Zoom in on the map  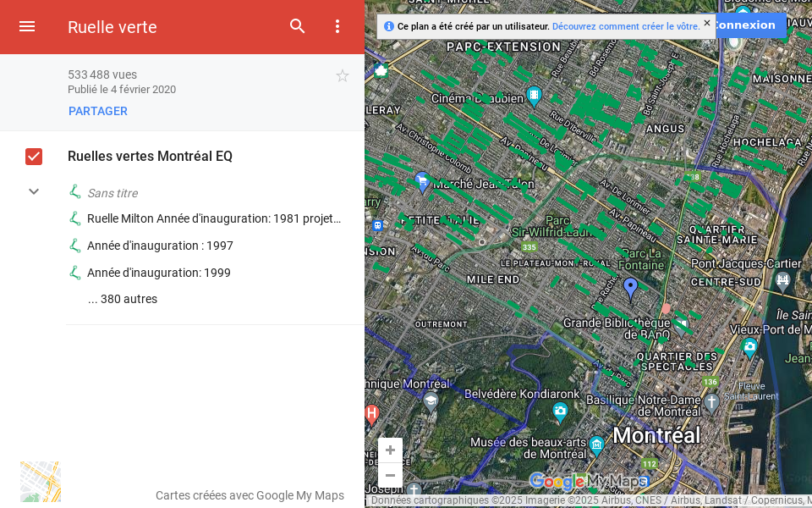(x=390, y=450)
